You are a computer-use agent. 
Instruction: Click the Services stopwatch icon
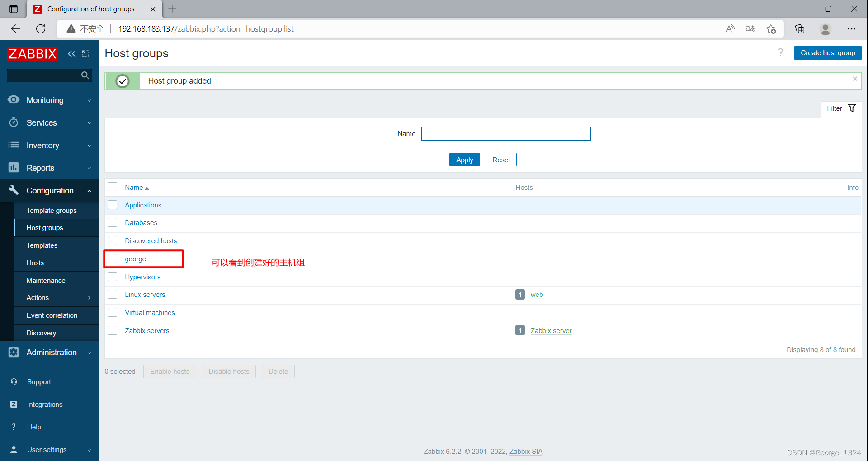tap(14, 122)
